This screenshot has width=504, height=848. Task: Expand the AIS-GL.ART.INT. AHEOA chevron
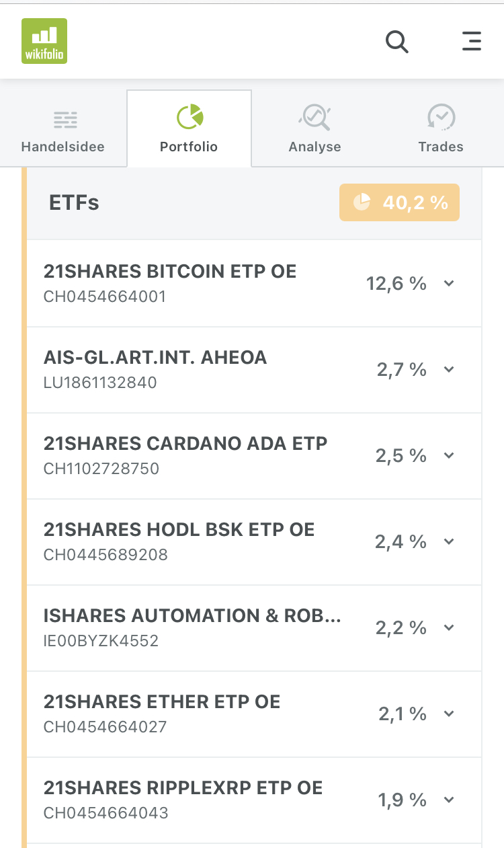(450, 369)
